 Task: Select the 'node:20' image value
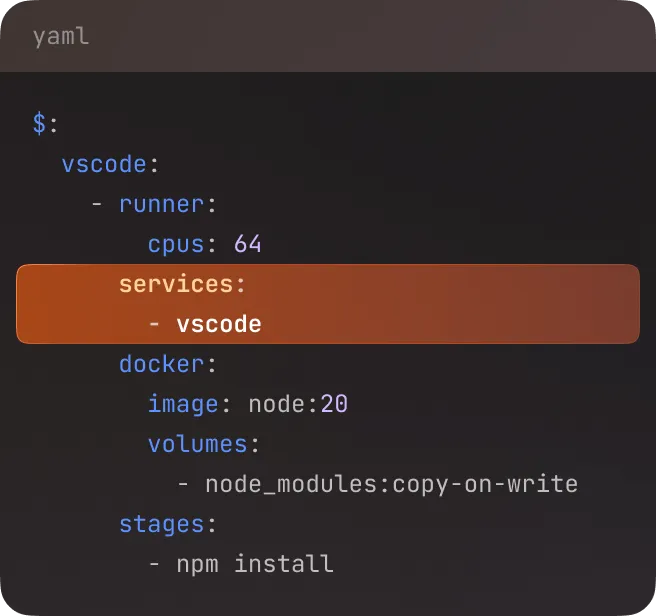pos(298,404)
